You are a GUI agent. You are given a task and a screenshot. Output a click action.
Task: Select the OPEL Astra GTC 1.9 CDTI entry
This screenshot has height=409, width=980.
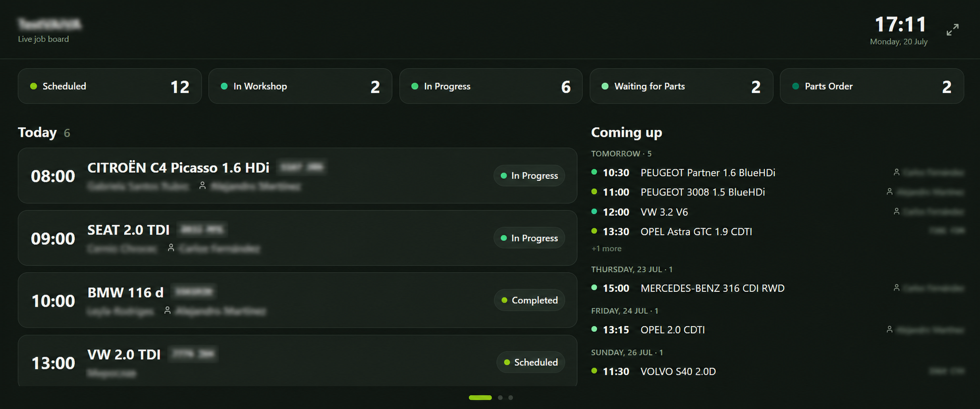click(x=778, y=232)
